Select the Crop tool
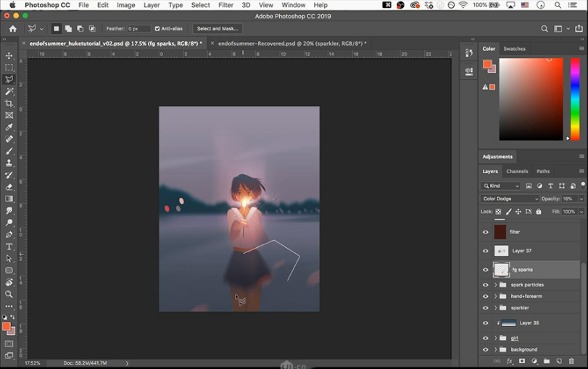The width and height of the screenshot is (588, 369). coord(9,104)
